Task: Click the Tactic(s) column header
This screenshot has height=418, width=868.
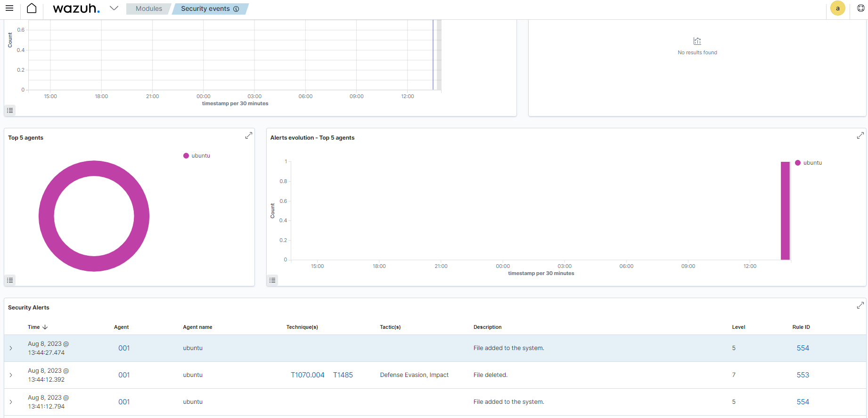Action: click(390, 327)
